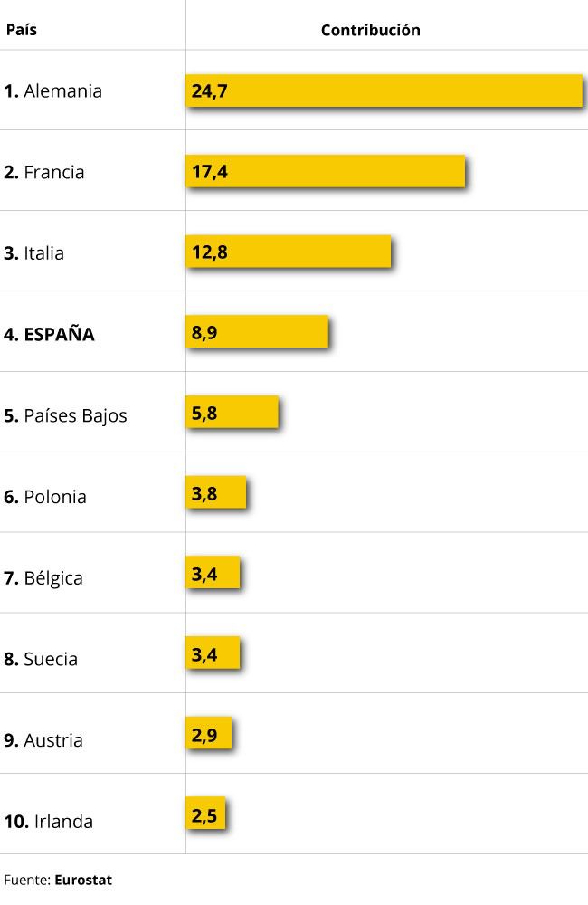The image size is (588, 905).
Task: Select the Suecia bar showing 3,4
Action: [x=213, y=653]
